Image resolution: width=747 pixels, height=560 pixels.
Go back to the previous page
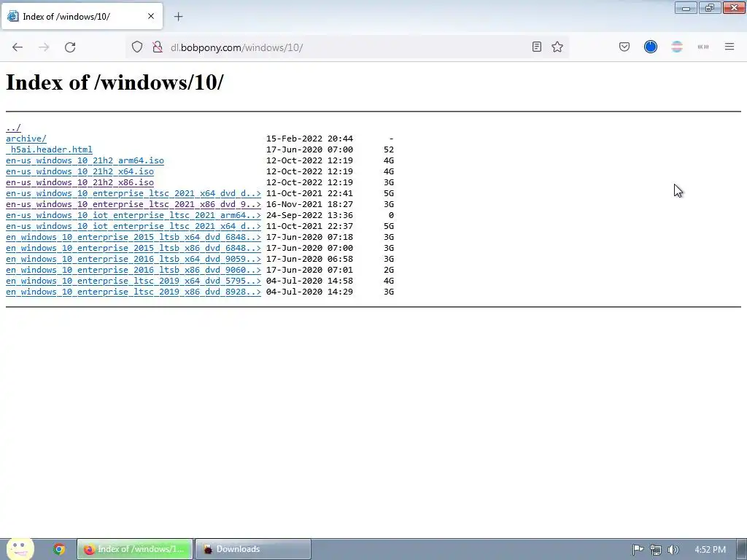18,47
